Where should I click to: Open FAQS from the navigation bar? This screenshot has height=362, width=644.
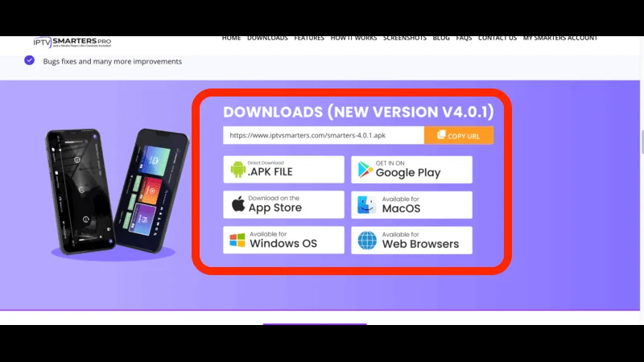coord(464,39)
